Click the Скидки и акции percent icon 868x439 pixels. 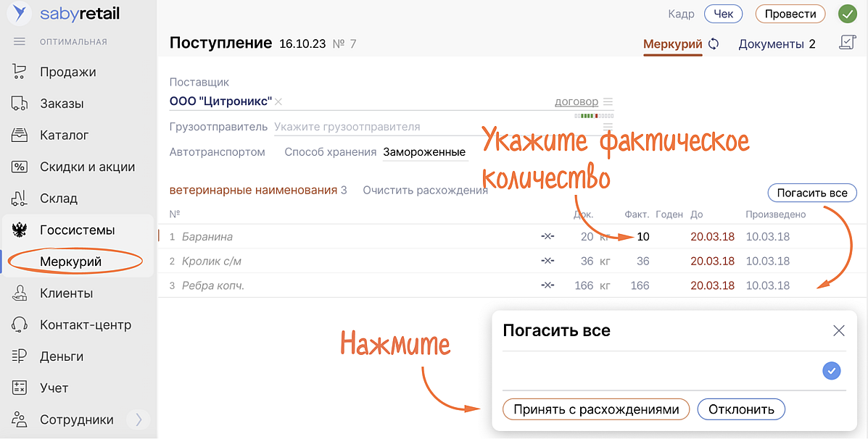click(x=20, y=167)
